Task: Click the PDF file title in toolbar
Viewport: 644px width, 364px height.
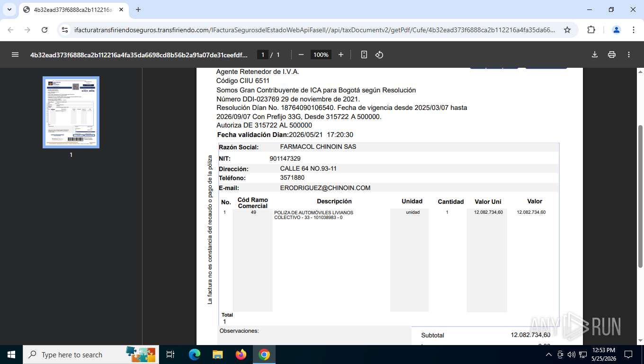Action: point(139,55)
